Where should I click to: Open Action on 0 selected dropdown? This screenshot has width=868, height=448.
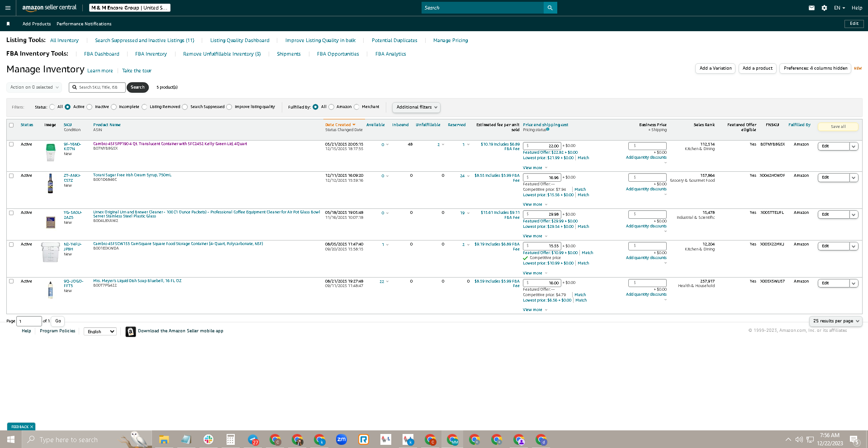(x=34, y=87)
